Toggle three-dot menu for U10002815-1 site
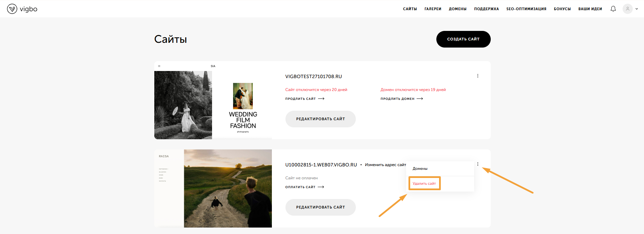This screenshot has width=644, height=234. point(477,164)
